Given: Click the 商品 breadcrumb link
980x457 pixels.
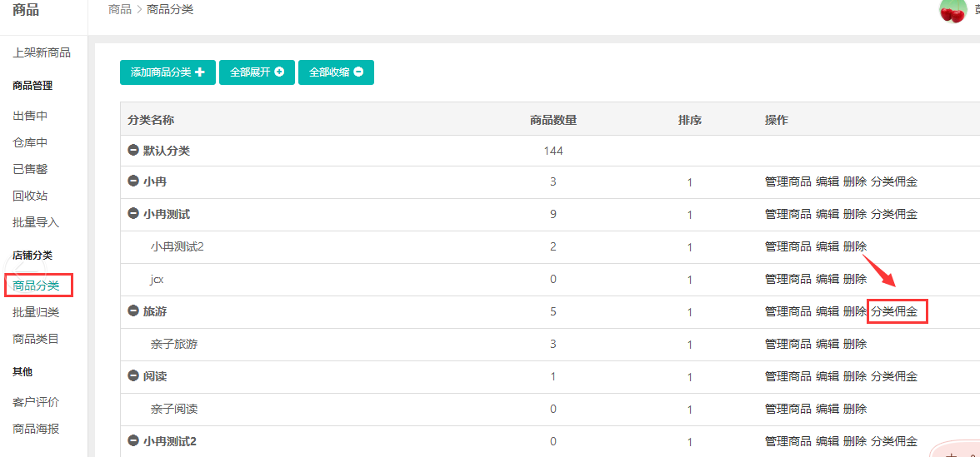Looking at the screenshot, I should tap(120, 9).
